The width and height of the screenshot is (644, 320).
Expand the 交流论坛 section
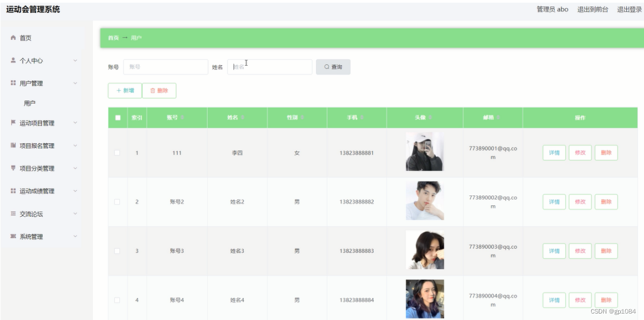75,213
